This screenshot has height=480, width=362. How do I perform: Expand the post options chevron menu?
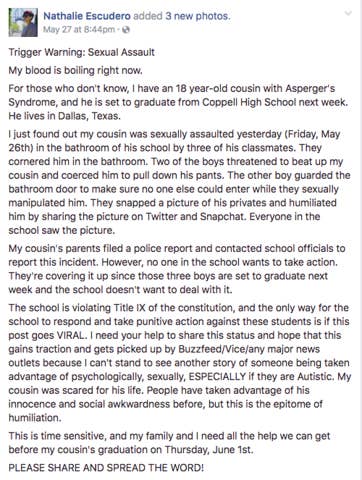[x=348, y=13]
